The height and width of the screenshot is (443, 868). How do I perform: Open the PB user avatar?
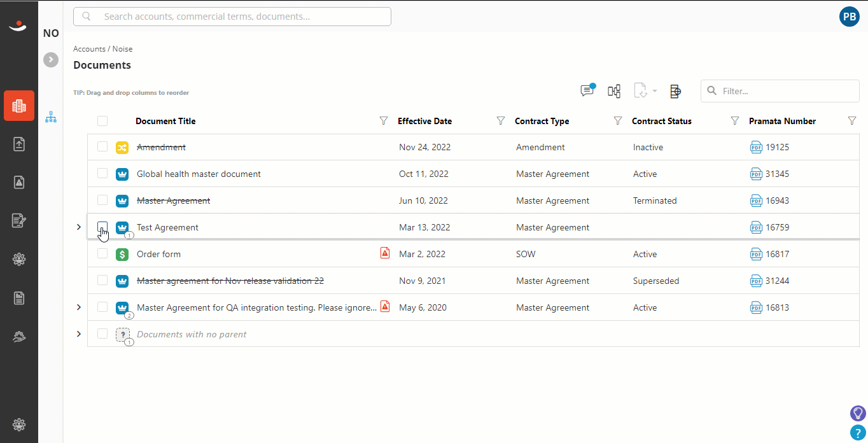point(850,17)
